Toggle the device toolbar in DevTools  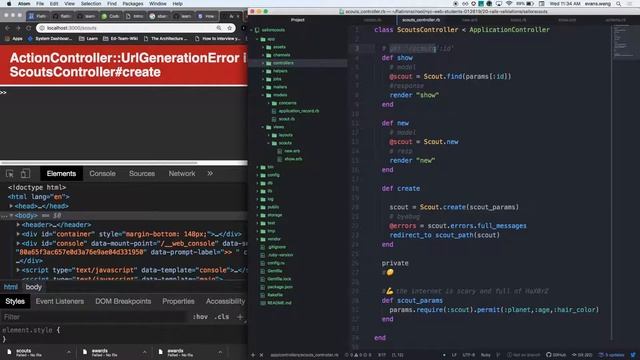coord(25,173)
